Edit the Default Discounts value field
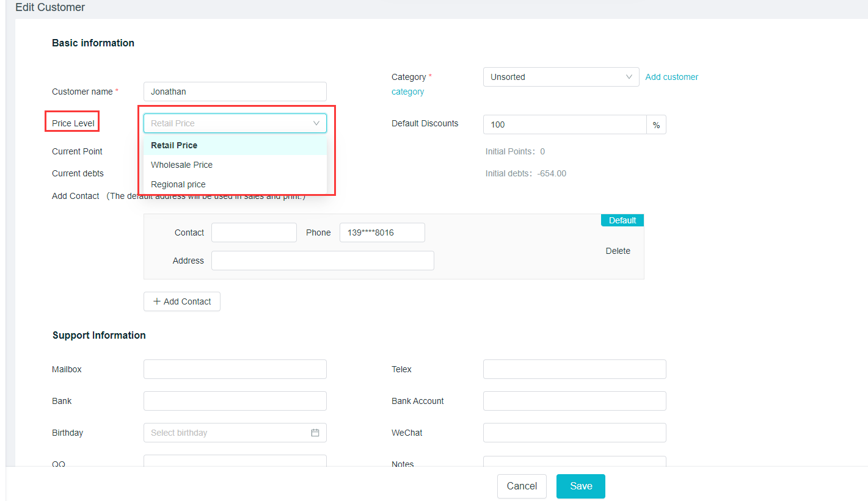 564,124
